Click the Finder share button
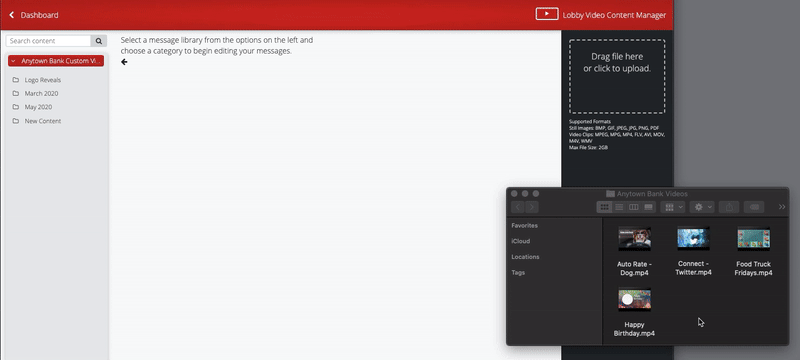Image resolution: width=800 pixels, height=360 pixels. point(730,207)
